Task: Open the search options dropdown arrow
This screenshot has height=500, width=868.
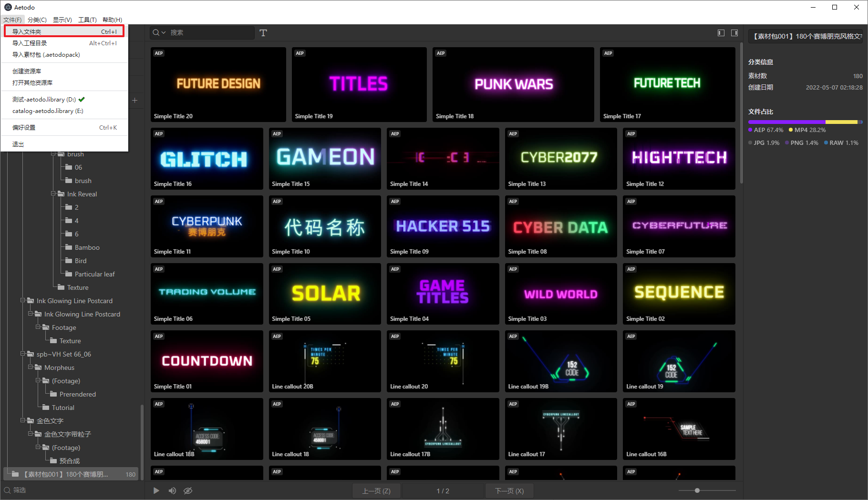Action: (x=164, y=33)
